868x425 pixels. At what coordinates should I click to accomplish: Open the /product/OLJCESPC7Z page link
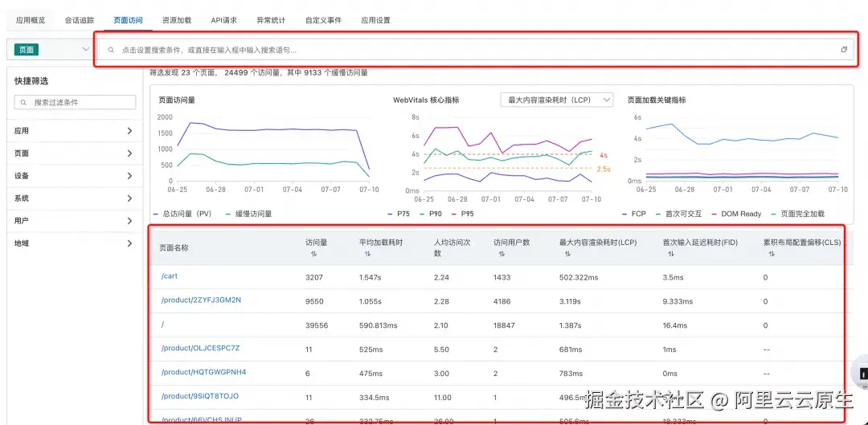(x=200, y=348)
